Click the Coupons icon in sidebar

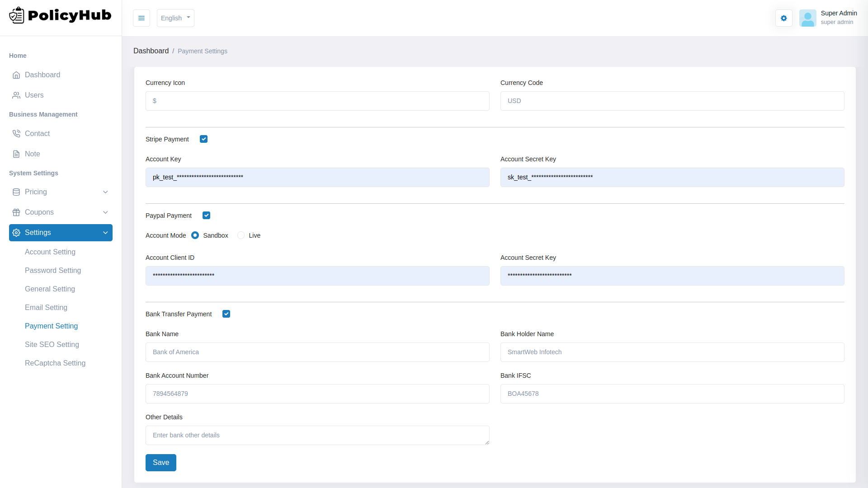coord(16,212)
